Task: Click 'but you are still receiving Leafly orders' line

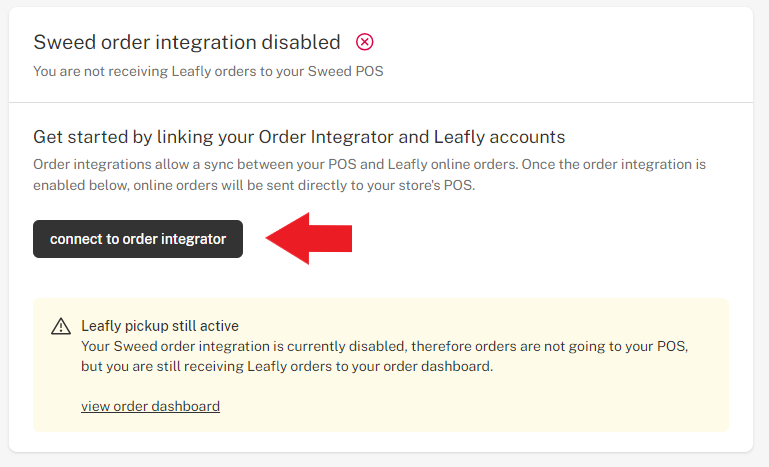Action: (x=287, y=366)
